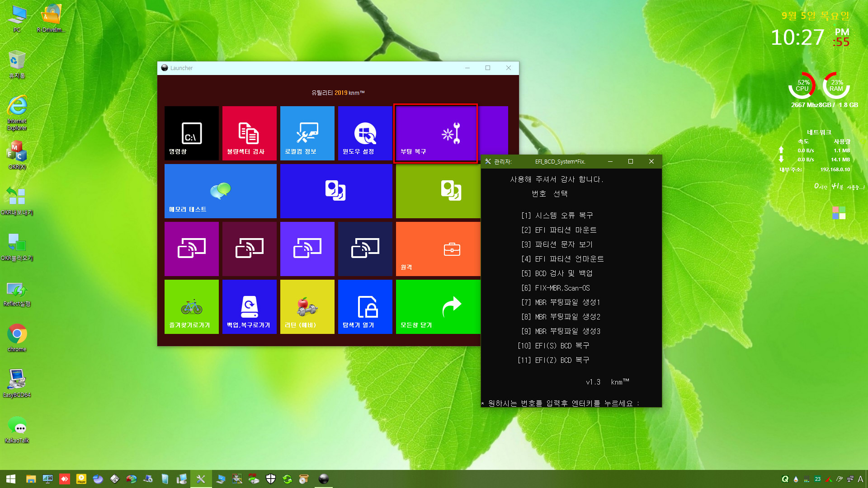Launch the 불량섹터 검사 tile
Image resolution: width=868 pixels, height=488 pixels.
(249, 133)
